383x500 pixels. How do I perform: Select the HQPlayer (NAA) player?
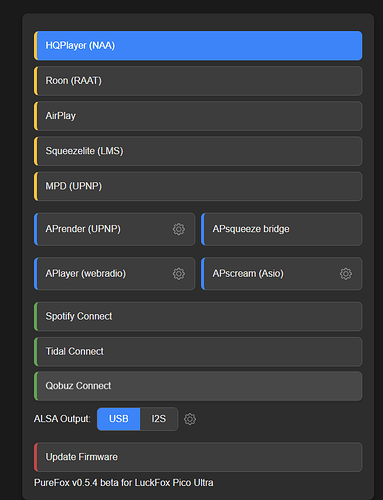[198, 46]
